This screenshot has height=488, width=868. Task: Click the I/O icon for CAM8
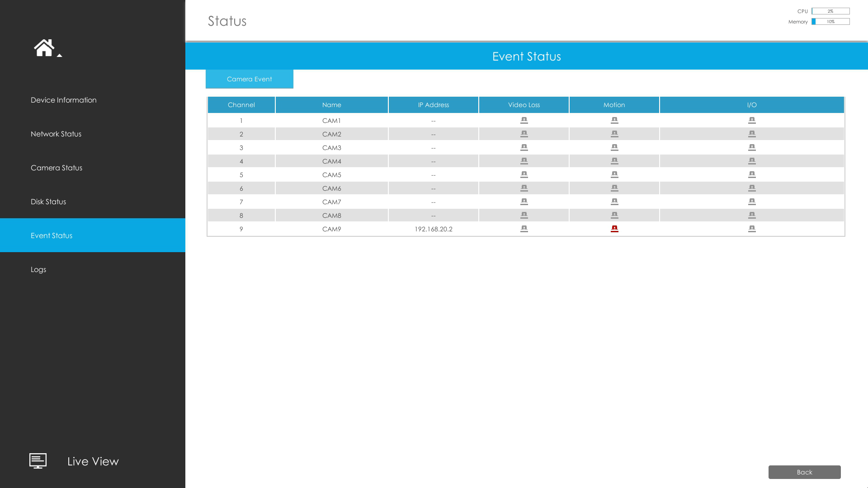[752, 215]
